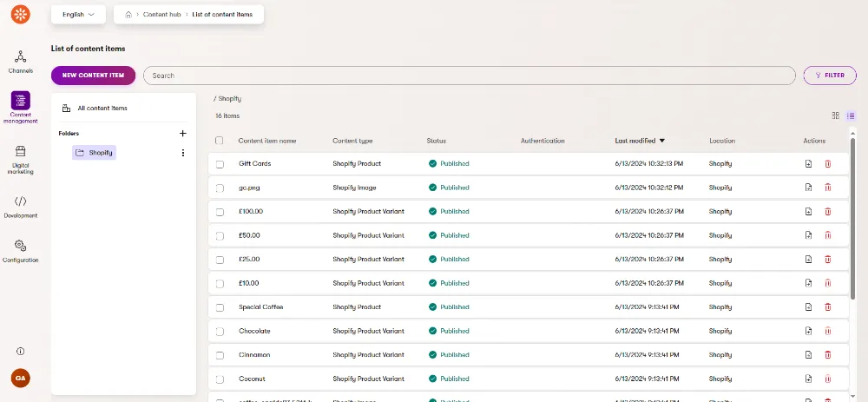Select the Special Coffee row checkbox
This screenshot has height=402, width=868.
(220, 307)
